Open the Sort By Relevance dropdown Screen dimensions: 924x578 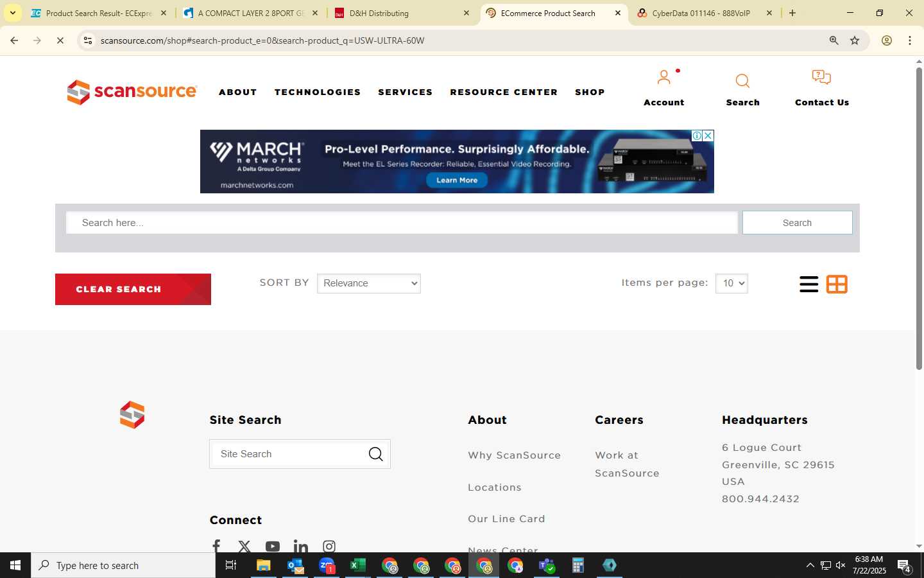(369, 283)
